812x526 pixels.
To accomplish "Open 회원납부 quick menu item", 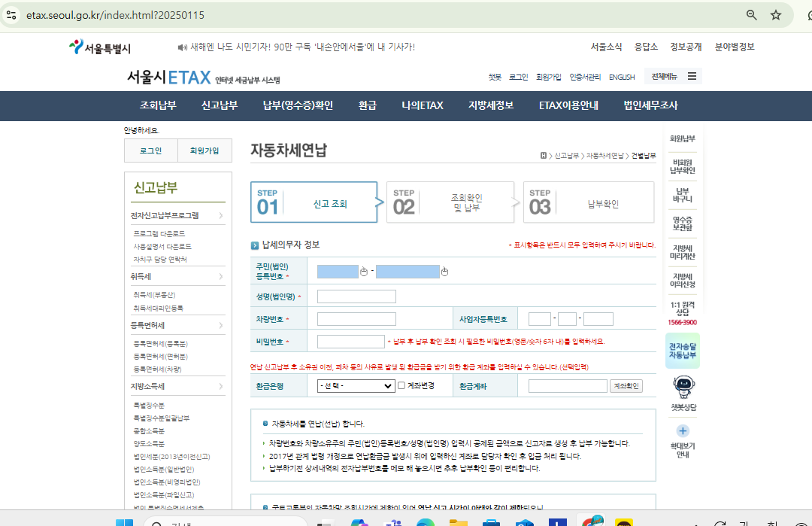I will 683,138.
